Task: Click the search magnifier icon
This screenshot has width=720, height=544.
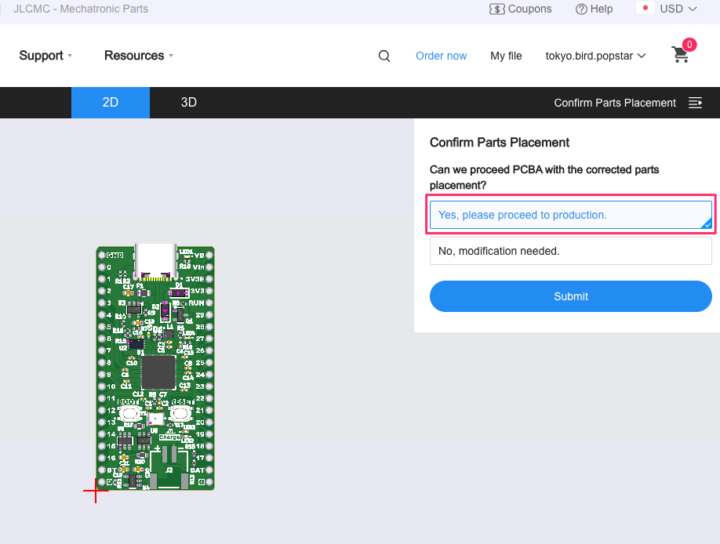Action: [x=384, y=56]
